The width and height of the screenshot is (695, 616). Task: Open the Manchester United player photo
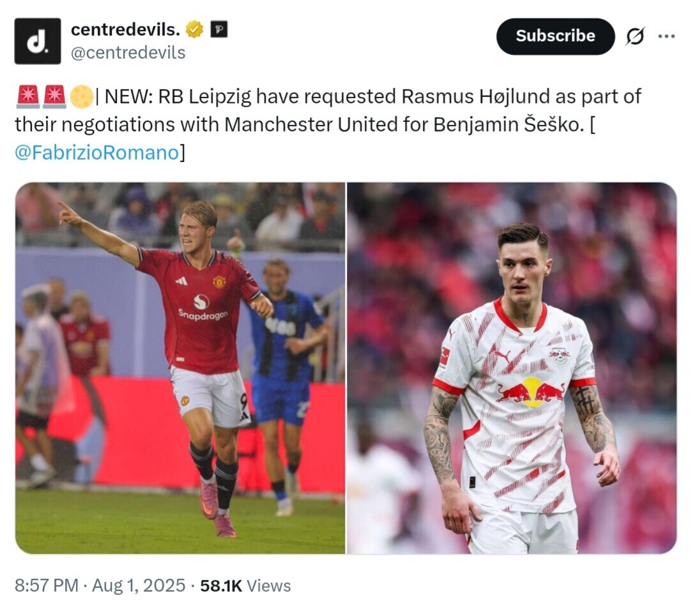pos(180,368)
